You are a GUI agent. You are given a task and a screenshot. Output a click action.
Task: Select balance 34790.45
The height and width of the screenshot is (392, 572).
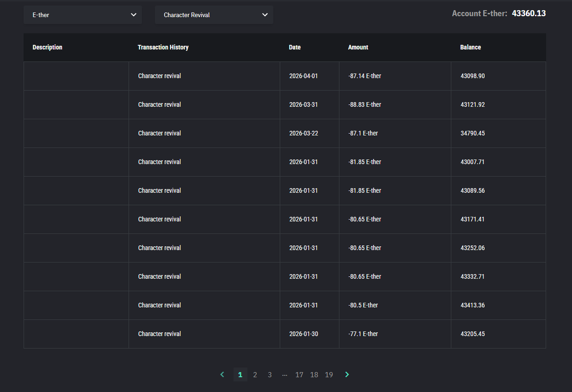click(x=473, y=133)
